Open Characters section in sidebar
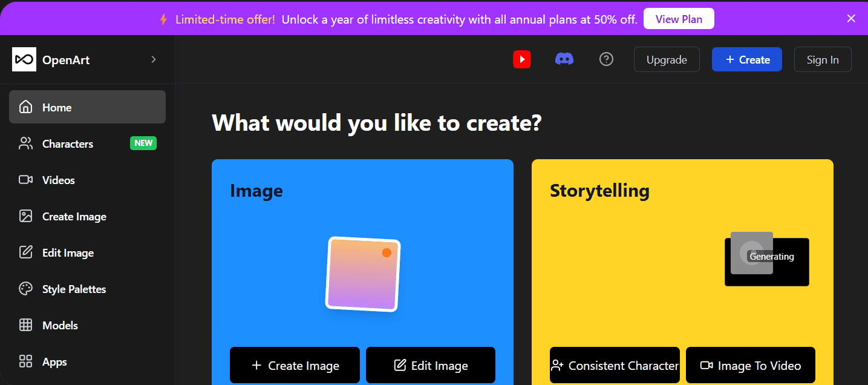 click(68, 143)
